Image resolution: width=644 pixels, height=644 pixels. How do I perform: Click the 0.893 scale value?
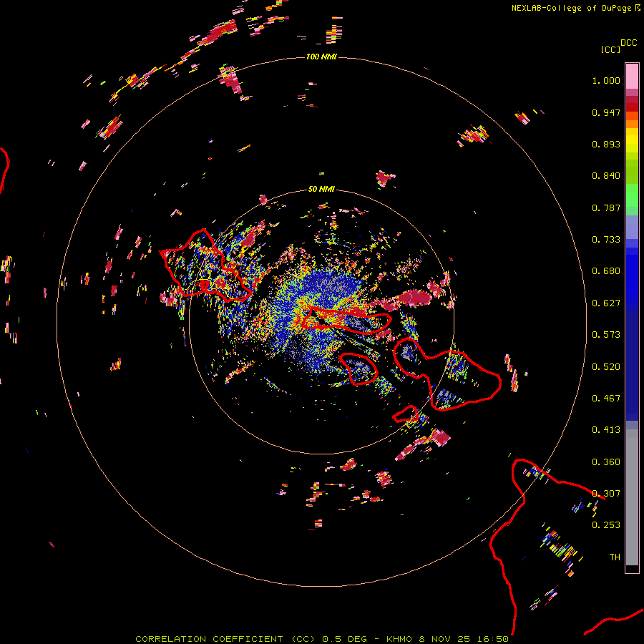(x=606, y=144)
